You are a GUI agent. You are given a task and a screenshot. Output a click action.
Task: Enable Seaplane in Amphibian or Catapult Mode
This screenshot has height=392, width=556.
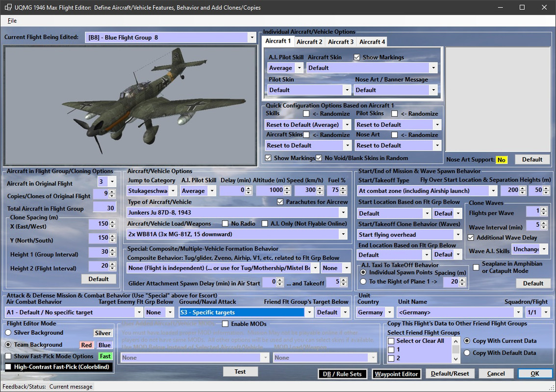coord(476,267)
